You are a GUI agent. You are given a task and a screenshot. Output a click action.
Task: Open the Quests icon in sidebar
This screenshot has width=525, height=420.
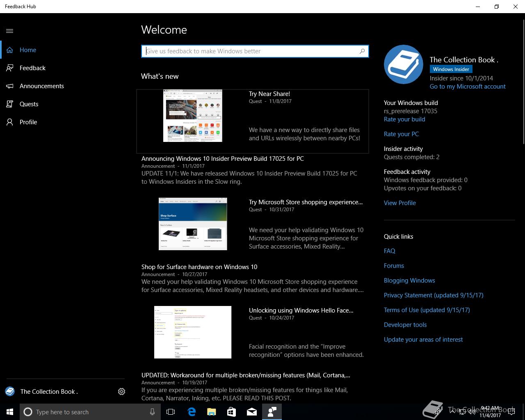click(x=10, y=104)
